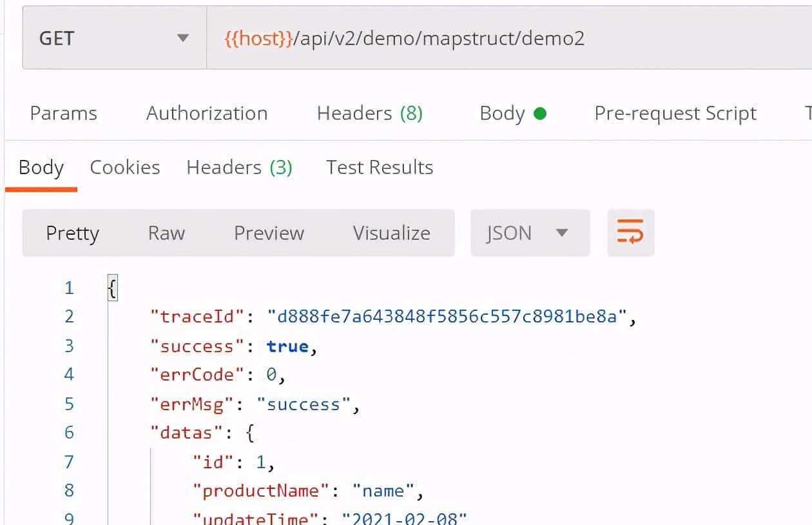Check the Test Results tab
This screenshot has width=812, height=525.
[379, 167]
